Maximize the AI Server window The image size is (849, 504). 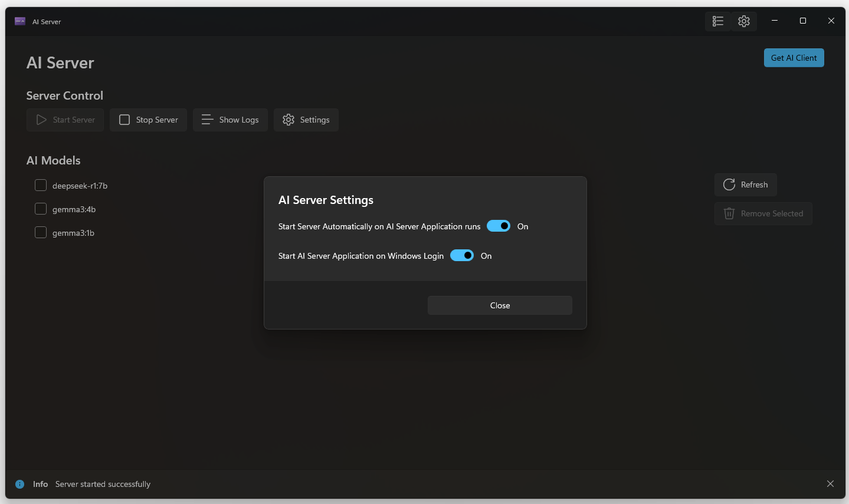tap(803, 21)
